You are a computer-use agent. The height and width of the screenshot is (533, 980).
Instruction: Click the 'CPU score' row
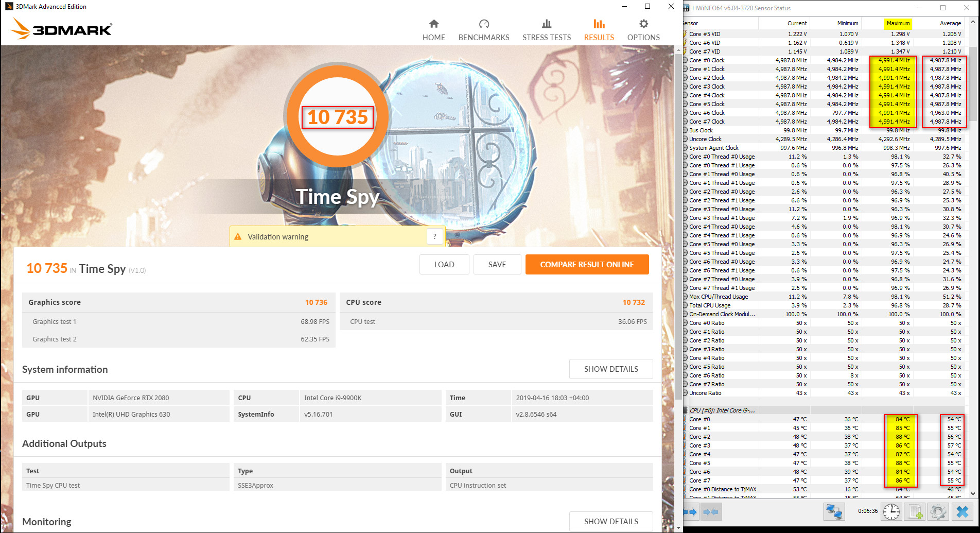click(x=496, y=302)
